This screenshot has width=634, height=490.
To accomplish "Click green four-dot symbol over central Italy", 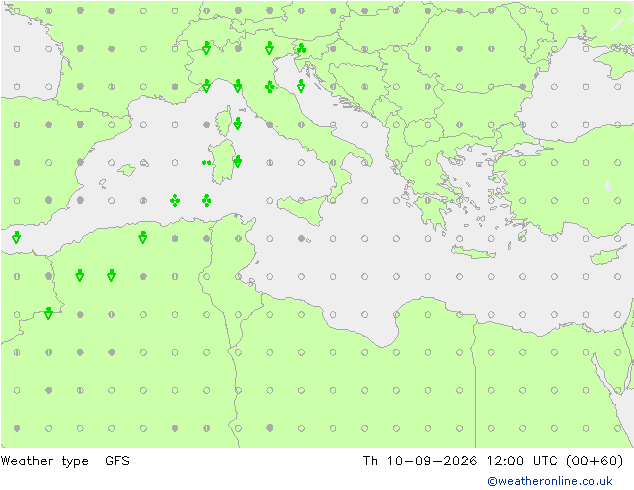I will coord(270,86).
